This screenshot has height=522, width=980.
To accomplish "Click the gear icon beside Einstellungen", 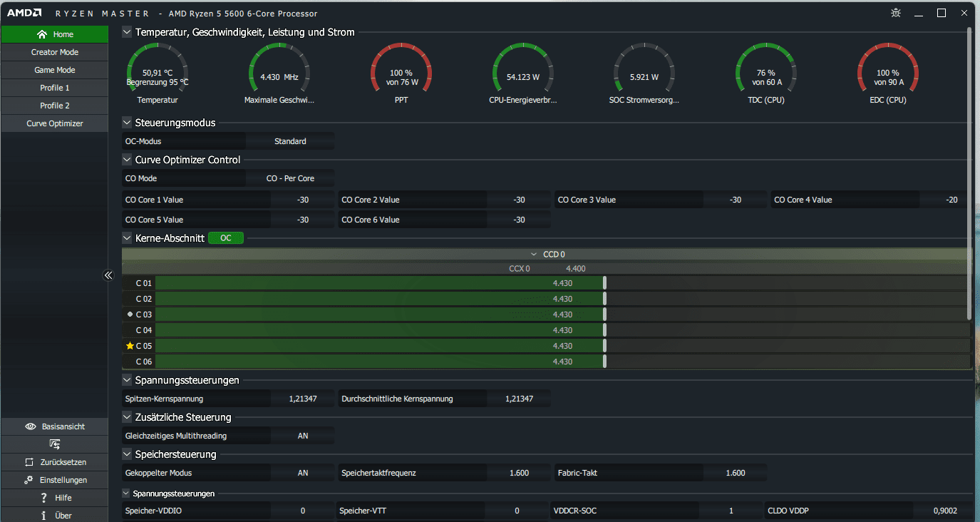I will [29, 480].
